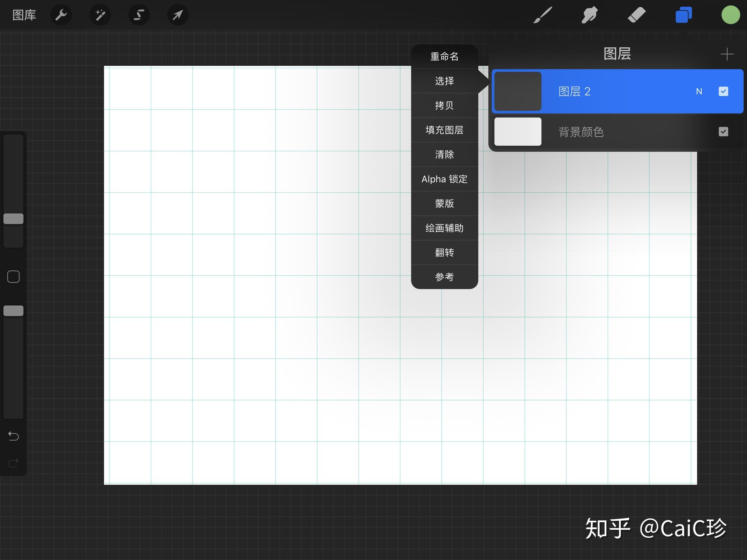This screenshot has width=747, height=560.
Task: Choose 蒙版 from layer menu
Action: point(444,203)
